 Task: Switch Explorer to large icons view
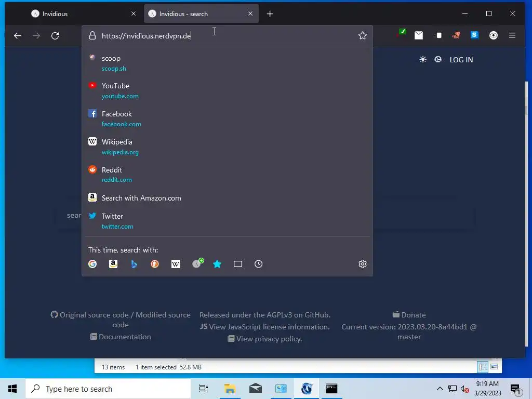pos(494,367)
